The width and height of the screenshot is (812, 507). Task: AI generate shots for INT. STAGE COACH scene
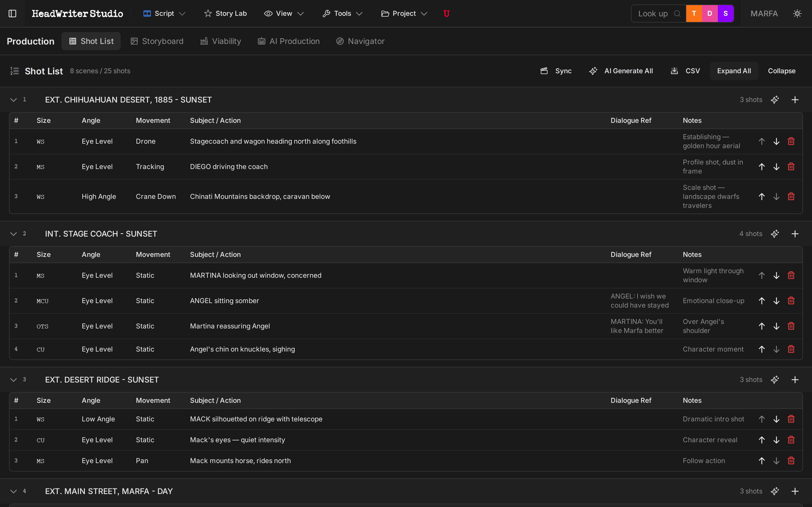pyautogui.click(x=775, y=234)
